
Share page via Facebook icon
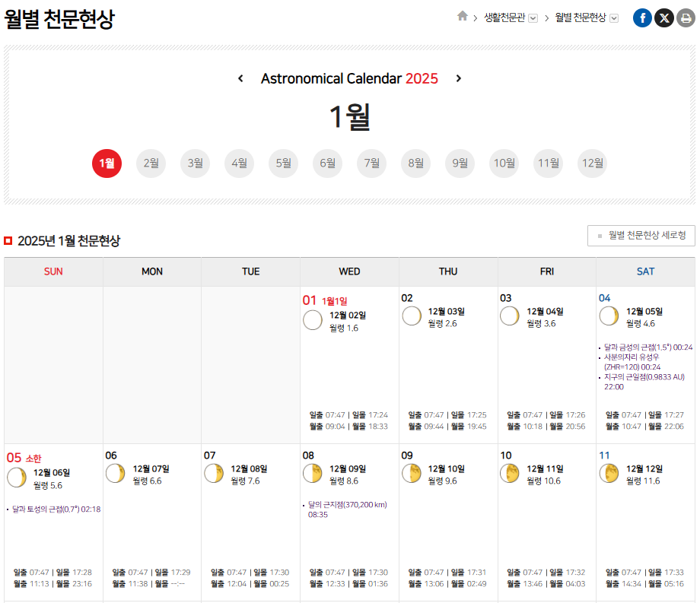[x=642, y=18]
